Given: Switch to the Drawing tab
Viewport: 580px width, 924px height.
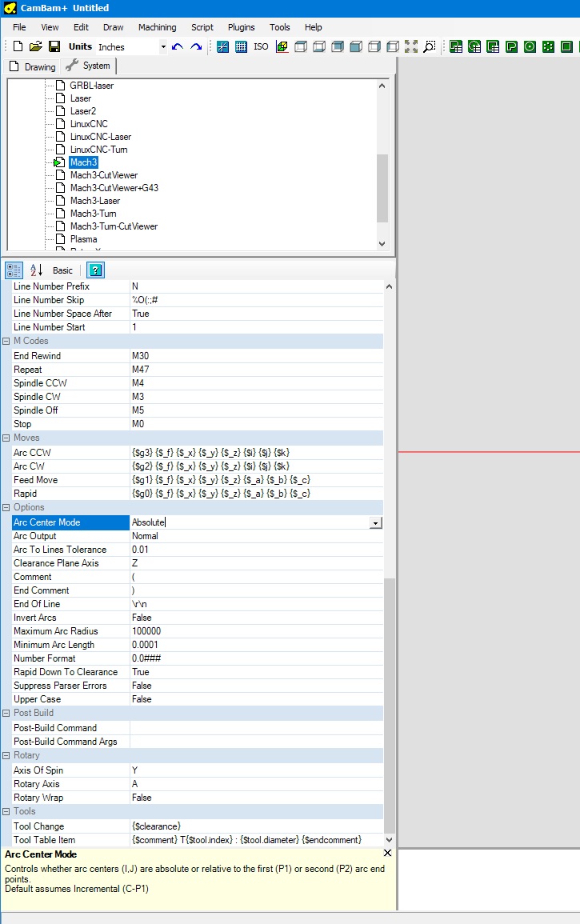Looking at the screenshot, I should [x=33, y=66].
